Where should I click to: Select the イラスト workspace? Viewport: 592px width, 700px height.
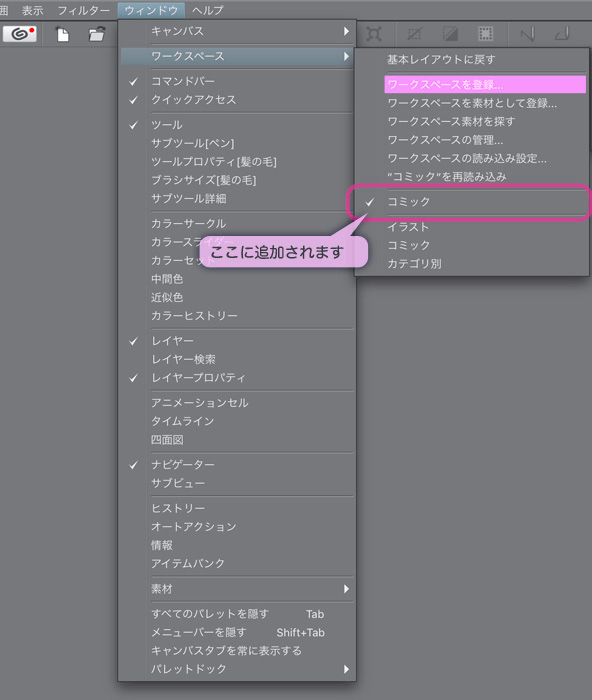tap(471, 227)
